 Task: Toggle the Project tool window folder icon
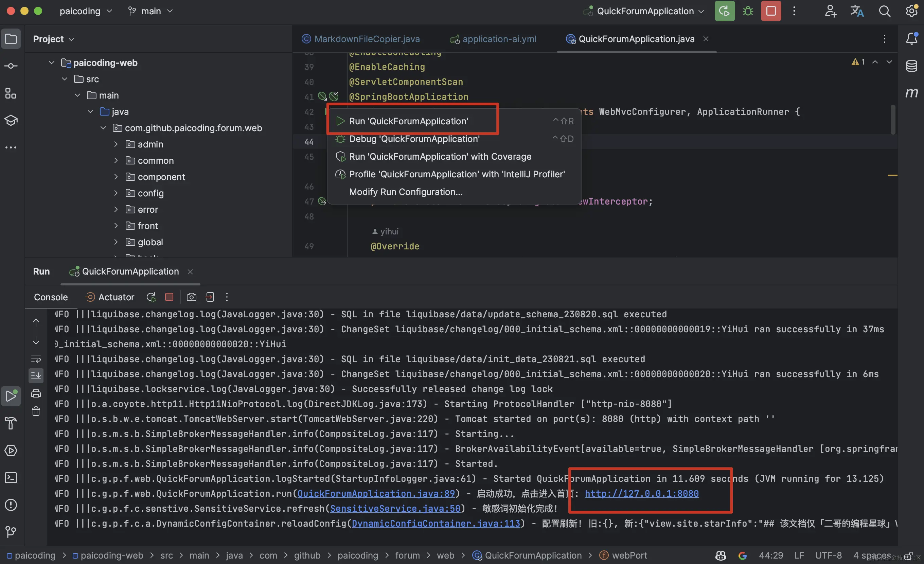coord(11,39)
